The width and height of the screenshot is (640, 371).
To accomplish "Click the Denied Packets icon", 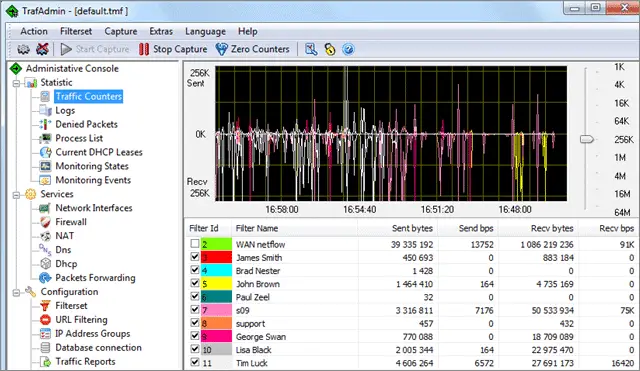I will [x=45, y=124].
